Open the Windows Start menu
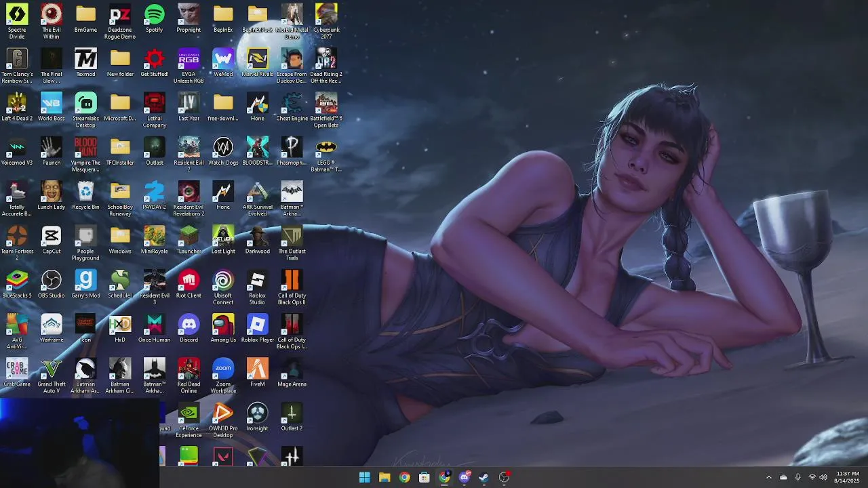Screen dimensions: 868x488 365,477
